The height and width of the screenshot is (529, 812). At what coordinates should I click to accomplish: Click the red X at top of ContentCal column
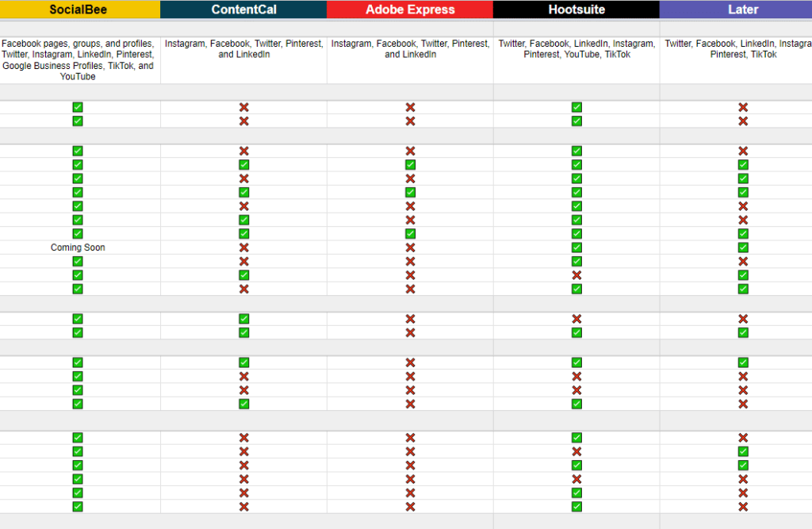pos(243,107)
